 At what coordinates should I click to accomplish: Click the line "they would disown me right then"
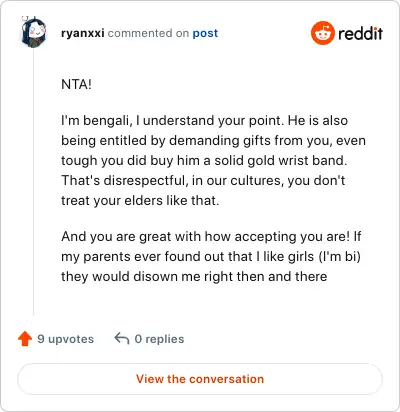pyautogui.click(x=194, y=277)
